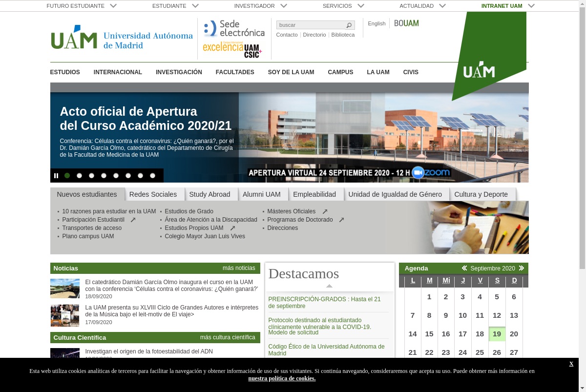The height and width of the screenshot is (392, 586).
Task: Open the más noticias link
Action: pyautogui.click(x=239, y=268)
